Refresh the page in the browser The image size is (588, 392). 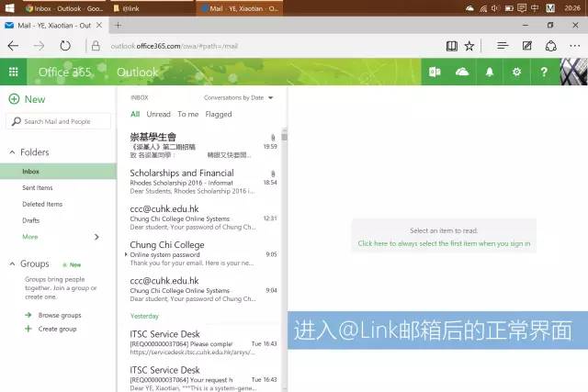(65, 45)
